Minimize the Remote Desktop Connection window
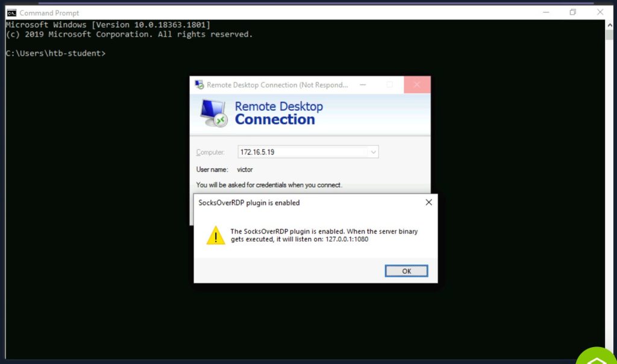 tap(363, 84)
